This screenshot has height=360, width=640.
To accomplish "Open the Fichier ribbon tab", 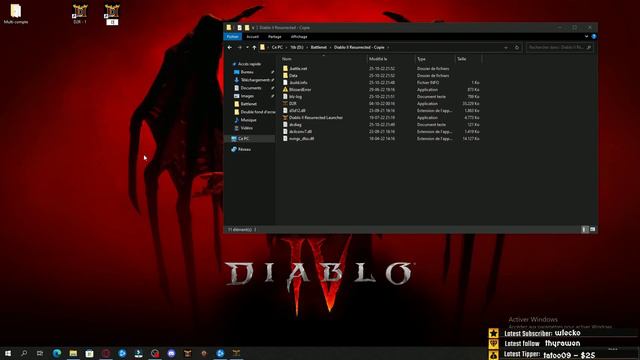I will pos(233,37).
